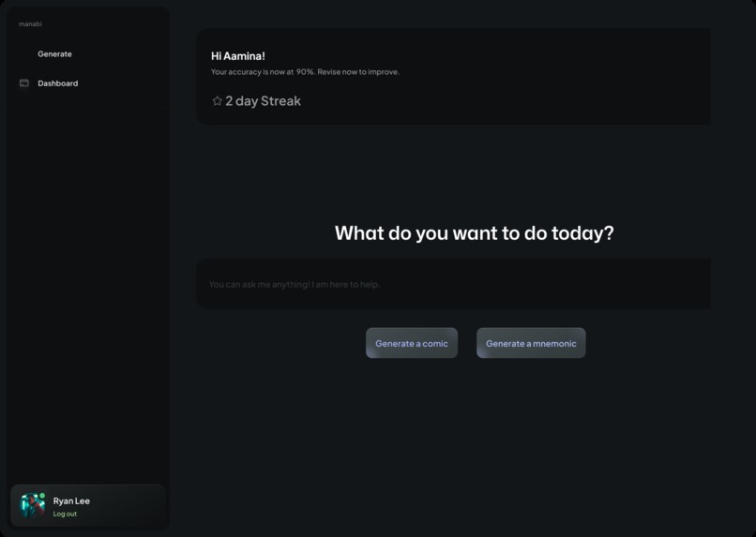Click the star icon beside streak

click(217, 100)
